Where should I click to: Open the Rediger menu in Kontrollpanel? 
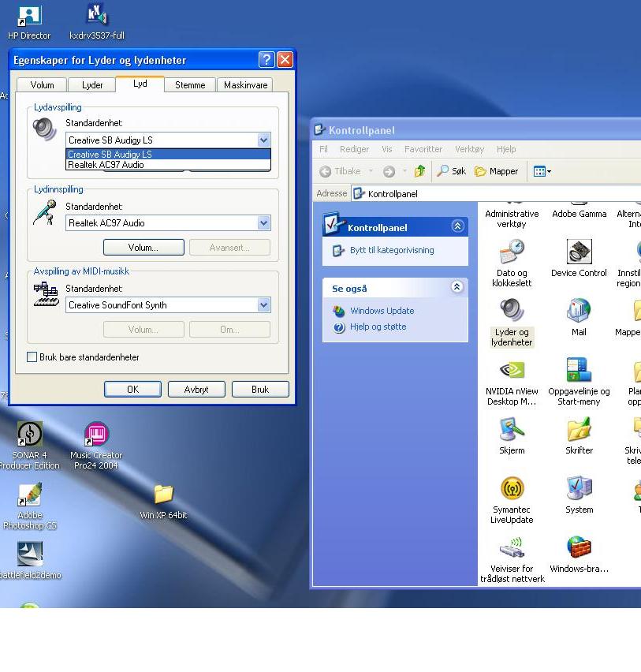[354, 149]
